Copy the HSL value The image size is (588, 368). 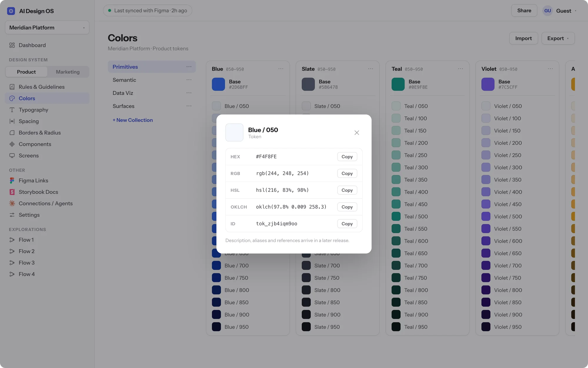point(347,190)
